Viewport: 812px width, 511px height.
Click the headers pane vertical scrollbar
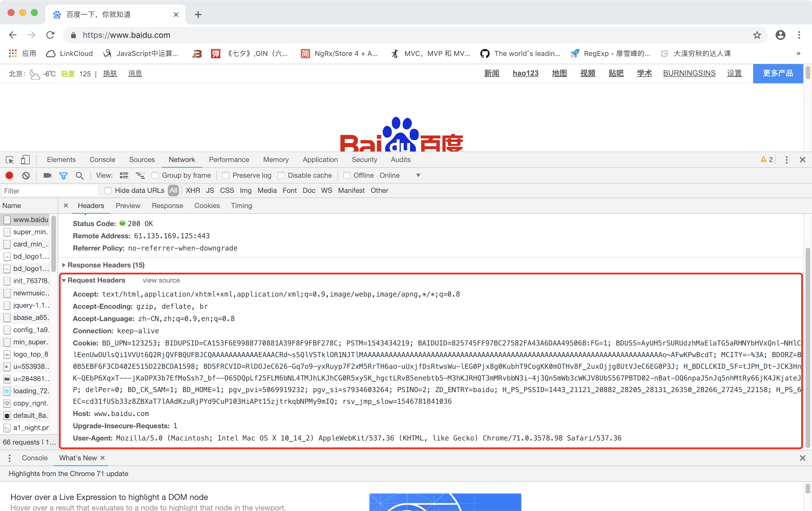(x=808, y=347)
